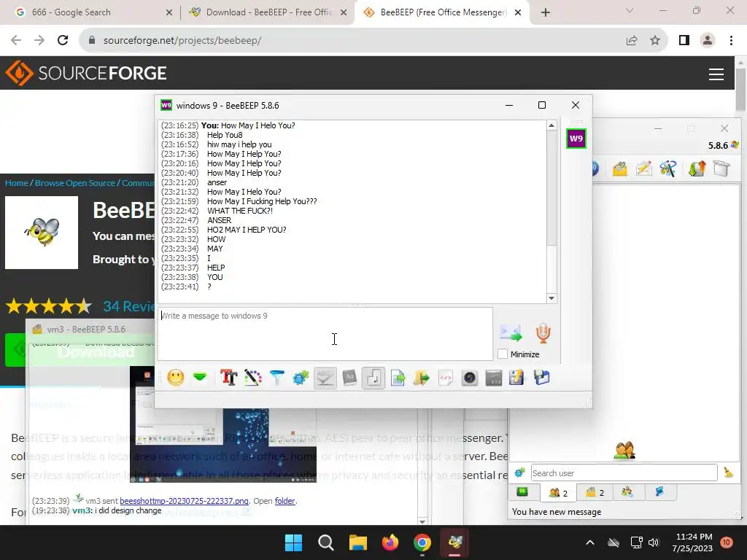
Task: Bookmark this page with the star icon
Action: click(655, 41)
